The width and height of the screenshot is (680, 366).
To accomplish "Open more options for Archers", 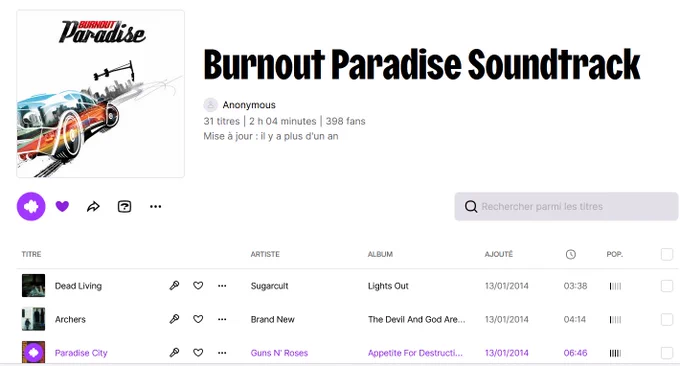I will point(222,319).
